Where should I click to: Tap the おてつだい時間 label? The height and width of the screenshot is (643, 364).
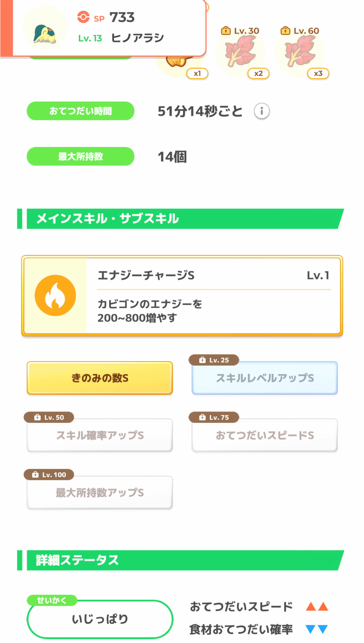pyautogui.click(x=80, y=111)
